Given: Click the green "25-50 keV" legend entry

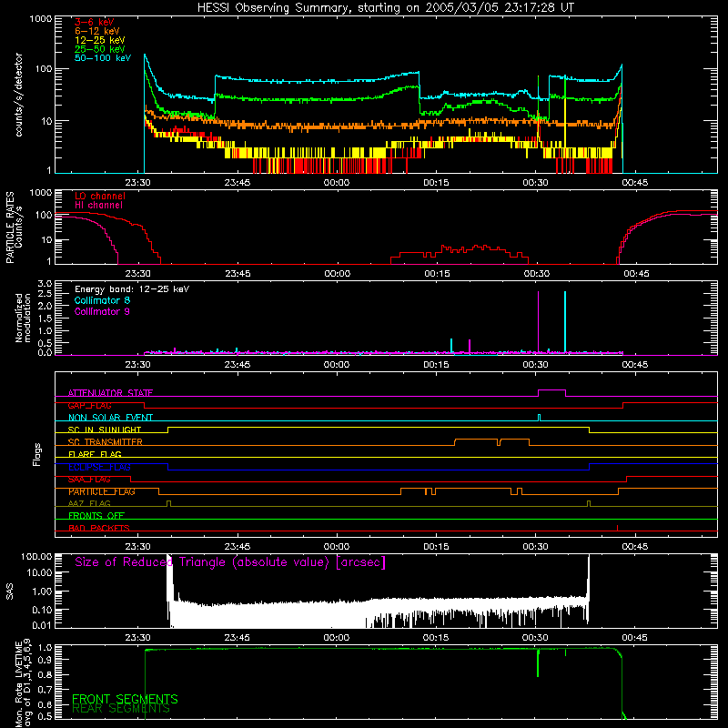Looking at the screenshot, I should pyautogui.click(x=100, y=49).
